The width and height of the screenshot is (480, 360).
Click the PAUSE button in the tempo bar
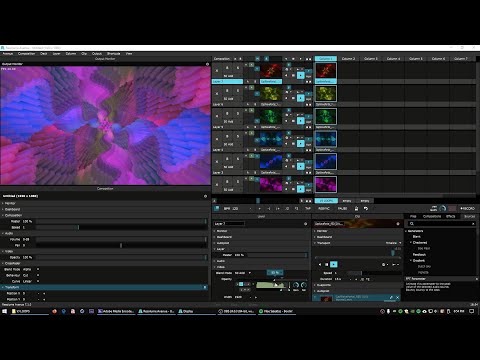pyautogui.click(x=342, y=209)
